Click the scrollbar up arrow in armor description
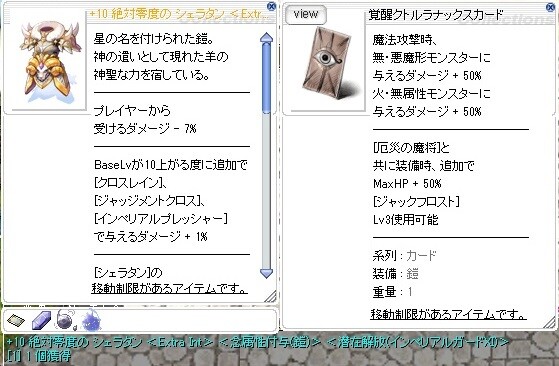The width and height of the screenshot is (559, 366). (267, 37)
